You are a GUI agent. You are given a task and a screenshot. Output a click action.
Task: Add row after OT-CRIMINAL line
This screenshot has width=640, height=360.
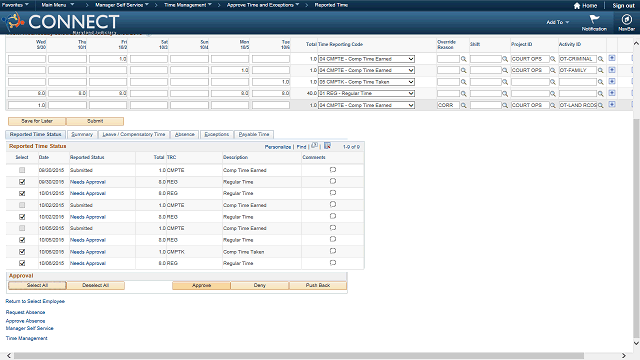pyautogui.click(x=612, y=58)
